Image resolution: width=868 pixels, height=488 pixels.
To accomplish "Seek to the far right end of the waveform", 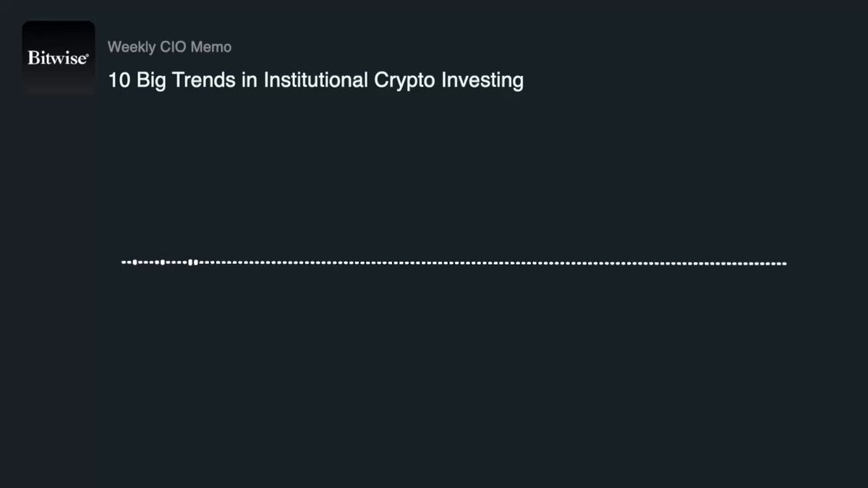I will coord(784,263).
